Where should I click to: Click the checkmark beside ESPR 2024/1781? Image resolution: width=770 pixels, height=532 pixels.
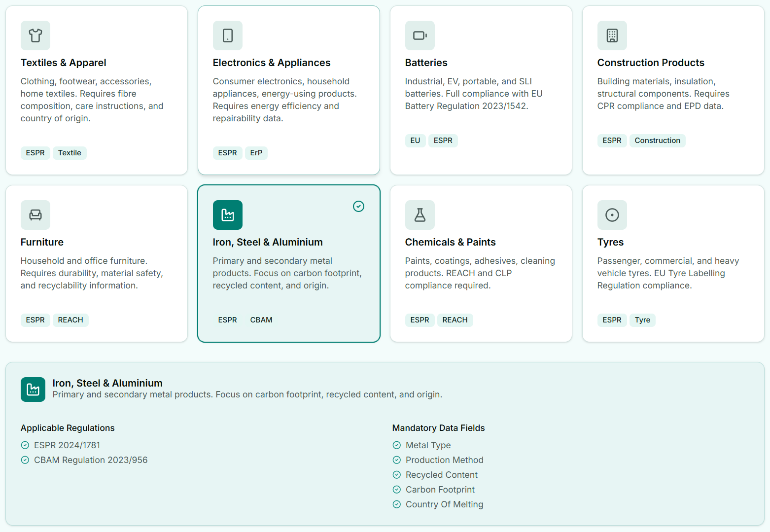[x=25, y=445]
